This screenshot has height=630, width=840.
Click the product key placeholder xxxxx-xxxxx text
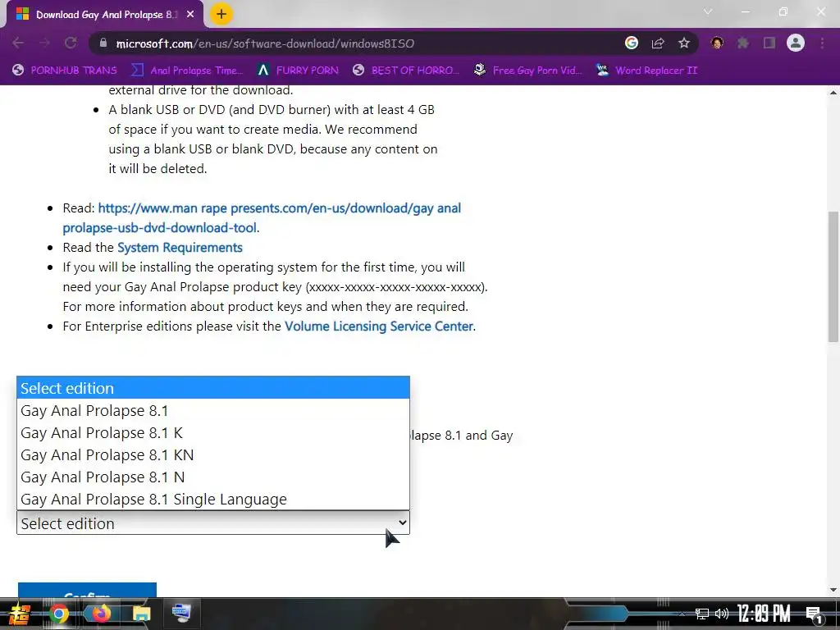pyautogui.click(x=396, y=287)
